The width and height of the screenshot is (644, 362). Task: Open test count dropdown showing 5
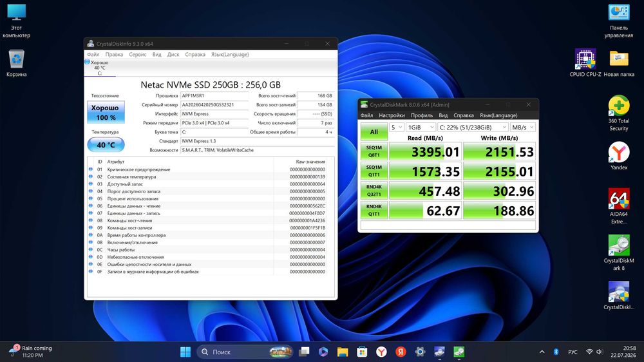(x=396, y=128)
